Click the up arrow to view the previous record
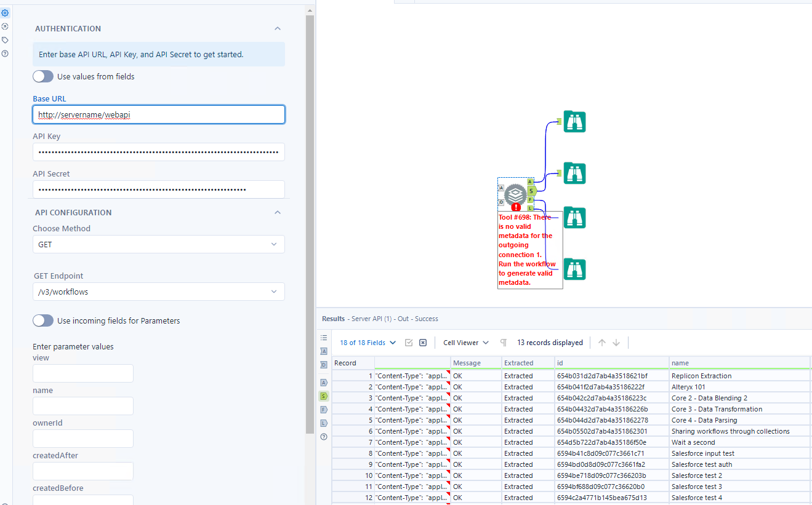The width and height of the screenshot is (812, 505). pyautogui.click(x=601, y=343)
